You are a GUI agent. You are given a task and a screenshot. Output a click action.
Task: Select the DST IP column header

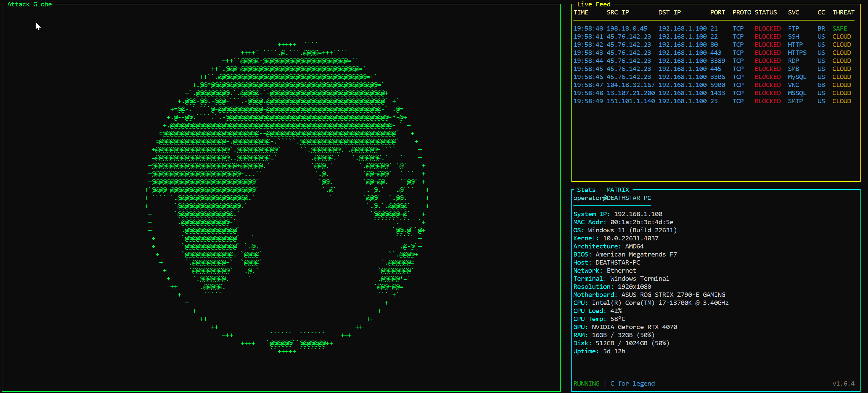pyautogui.click(x=670, y=12)
